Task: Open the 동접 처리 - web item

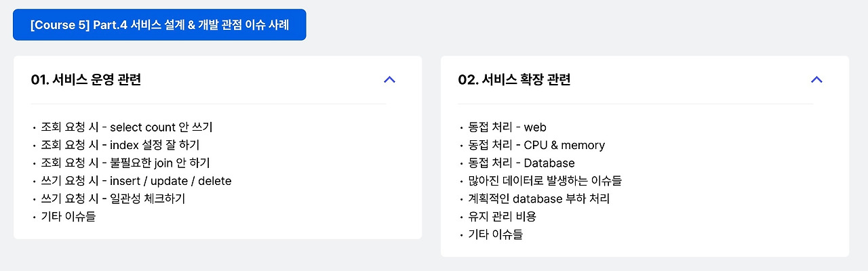Action: 507,127
